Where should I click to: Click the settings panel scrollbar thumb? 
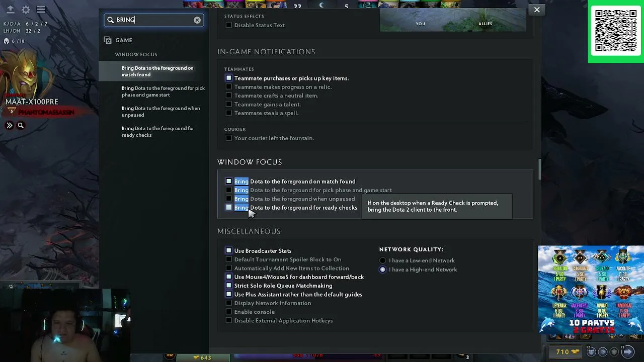(x=539, y=169)
